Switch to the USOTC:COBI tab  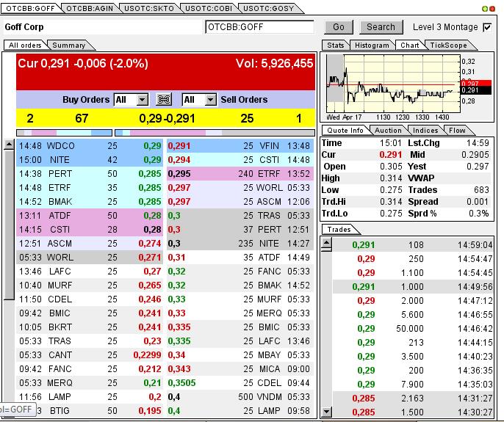[209, 8]
